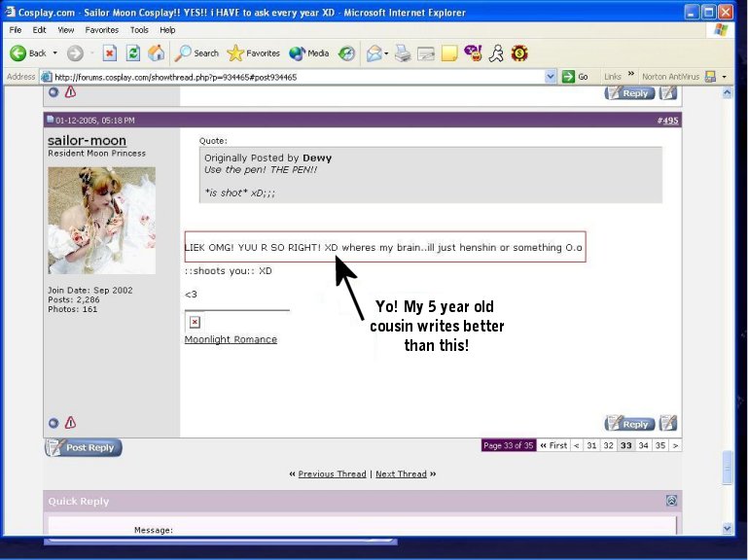Click Reply button on post 495
The width and height of the screenshot is (748, 560).
click(x=629, y=424)
